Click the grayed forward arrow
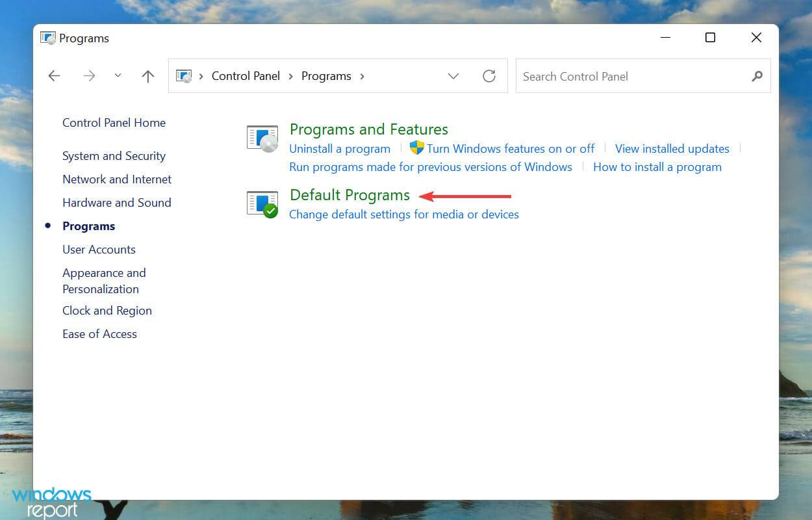The image size is (812, 520). 89,75
